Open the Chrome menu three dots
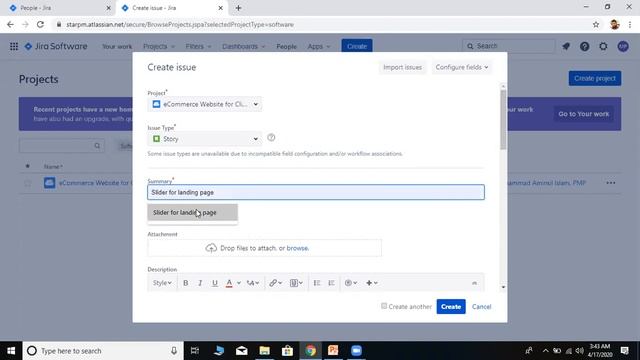This screenshot has height=360, width=640. (630, 24)
